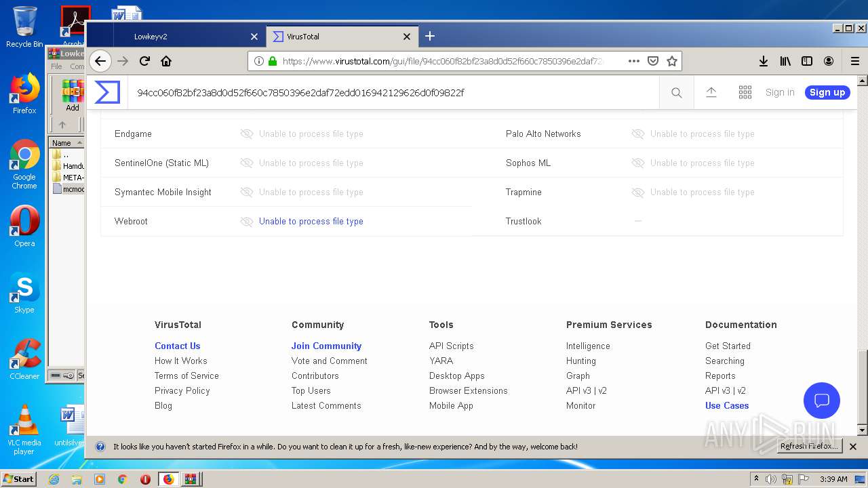
Task: Click the Palo Alto Networks crossed-eye icon
Action: pos(638,134)
